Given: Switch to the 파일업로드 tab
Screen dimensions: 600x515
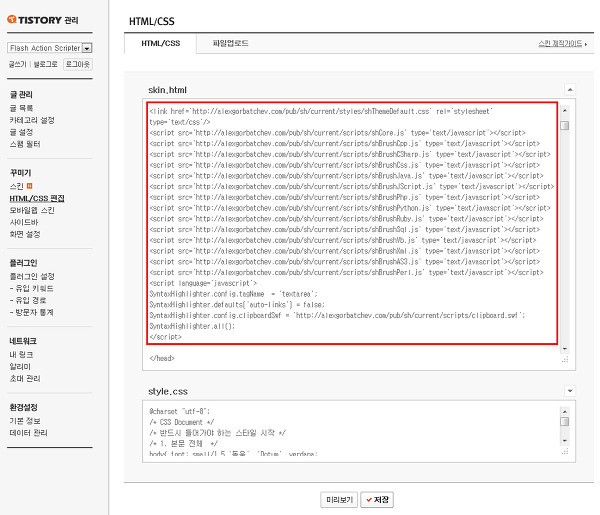Looking at the screenshot, I should point(230,44).
